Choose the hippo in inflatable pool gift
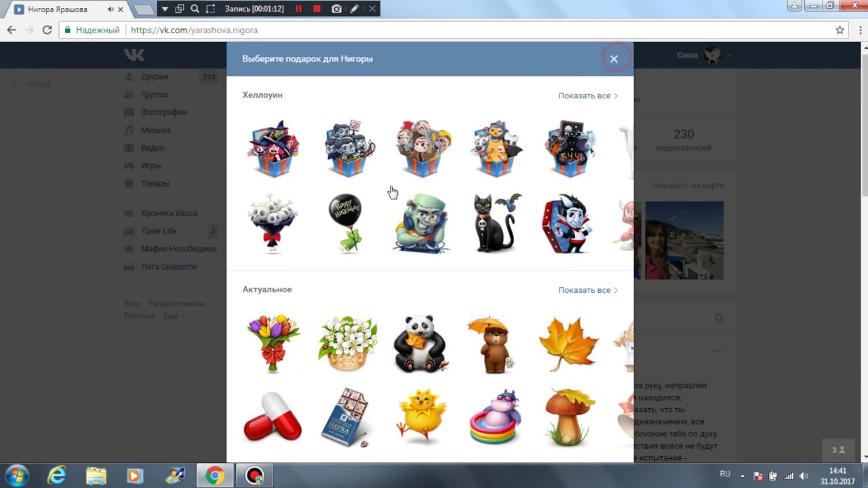The width and height of the screenshot is (868, 488). coord(495,417)
